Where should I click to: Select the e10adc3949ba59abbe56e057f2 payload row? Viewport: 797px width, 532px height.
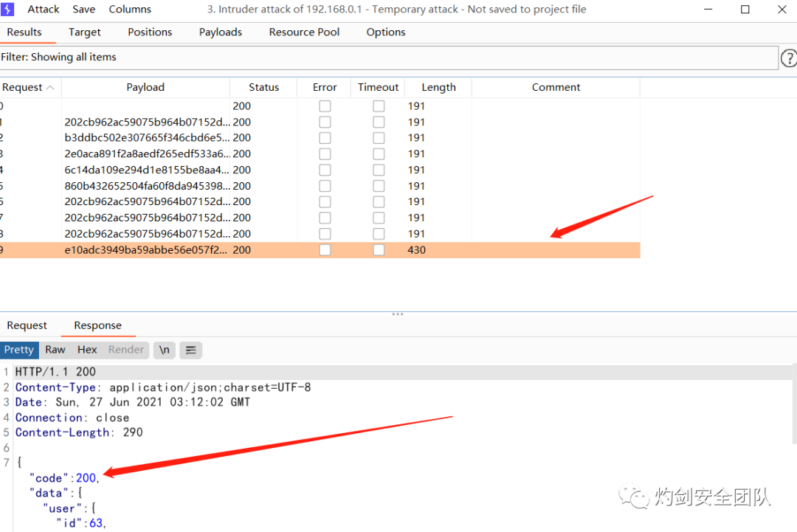click(320, 250)
